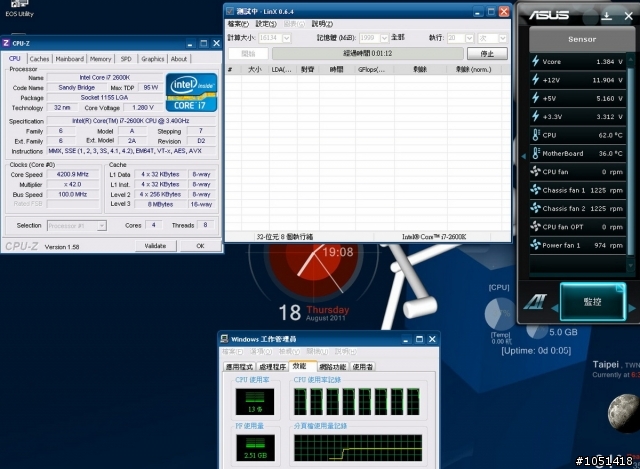Click the CPU pie chart desktop gadget
Image resolution: width=640 pixels, height=469 pixels.
pyautogui.click(x=500, y=313)
